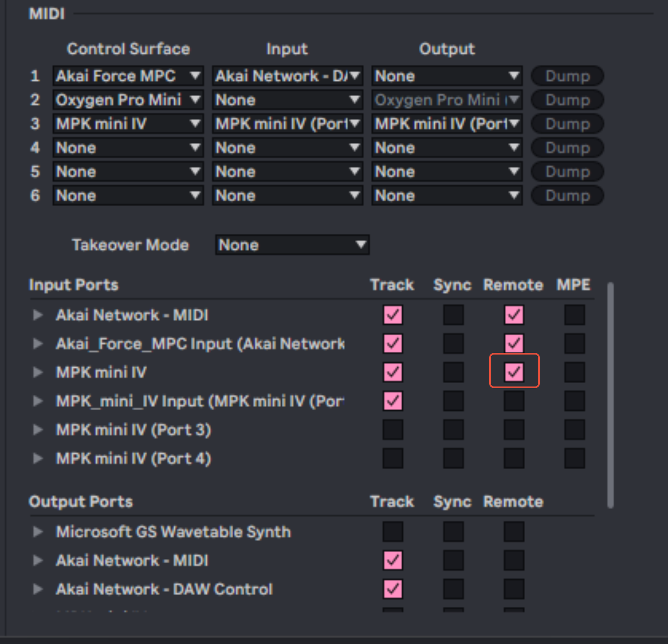This screenshot has width=668, height=644.
Task: Disable Track for Akai Network - MIDI input
Action: (393, 315)
